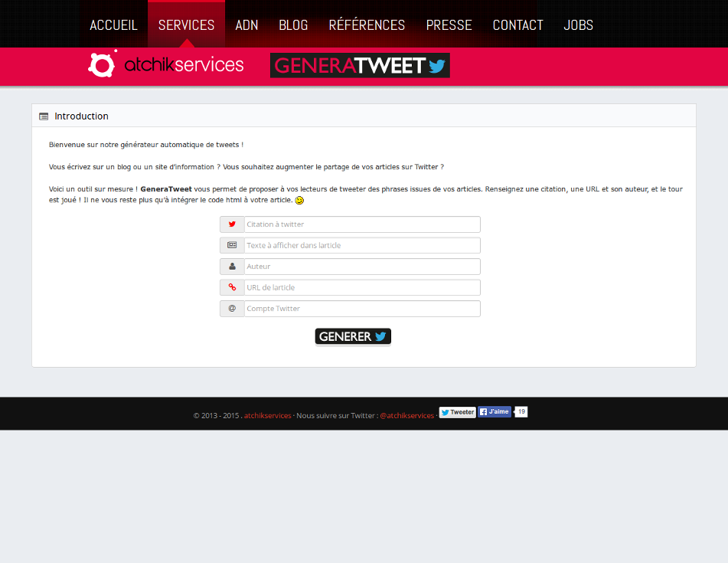
Task: Click the Compte Twitter input field
Action: tap(362, 309)
